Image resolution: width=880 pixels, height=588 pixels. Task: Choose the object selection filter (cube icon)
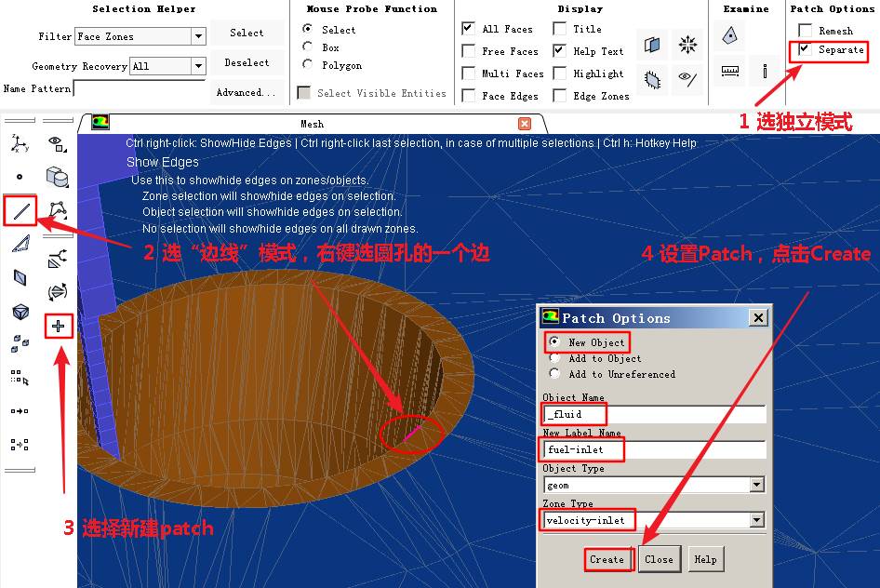[x=20, y=312]
